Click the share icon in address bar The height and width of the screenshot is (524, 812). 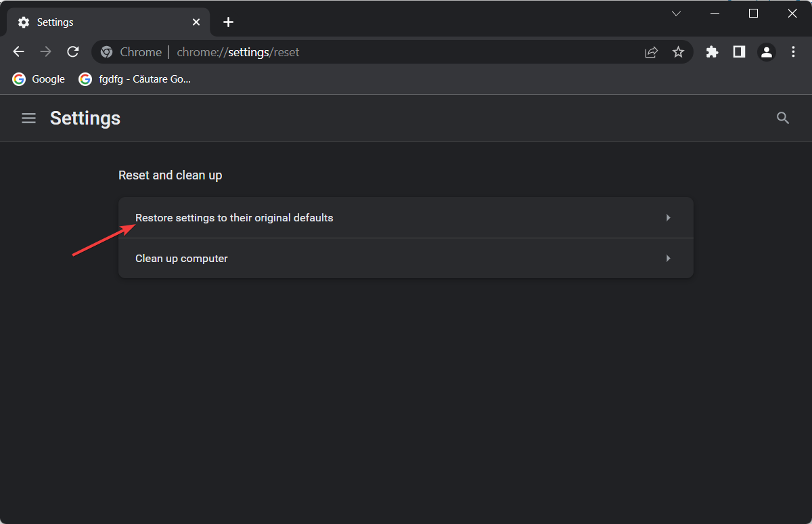[x=651, y=51]
